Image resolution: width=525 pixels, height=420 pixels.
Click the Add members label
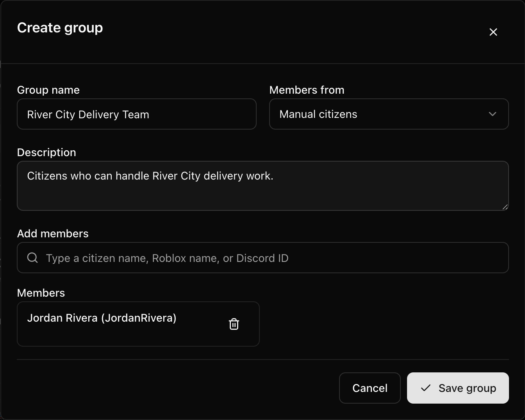pyautogui.click(x=53, y=233)
